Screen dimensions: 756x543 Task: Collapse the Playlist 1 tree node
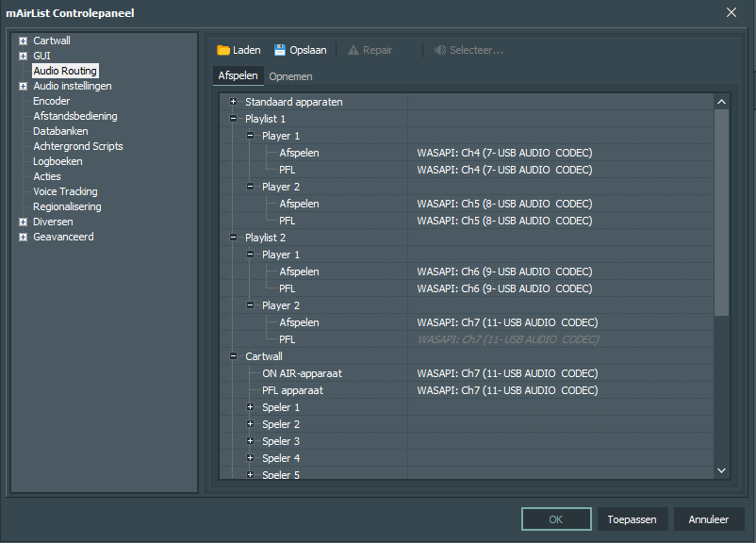click(234, 119)
